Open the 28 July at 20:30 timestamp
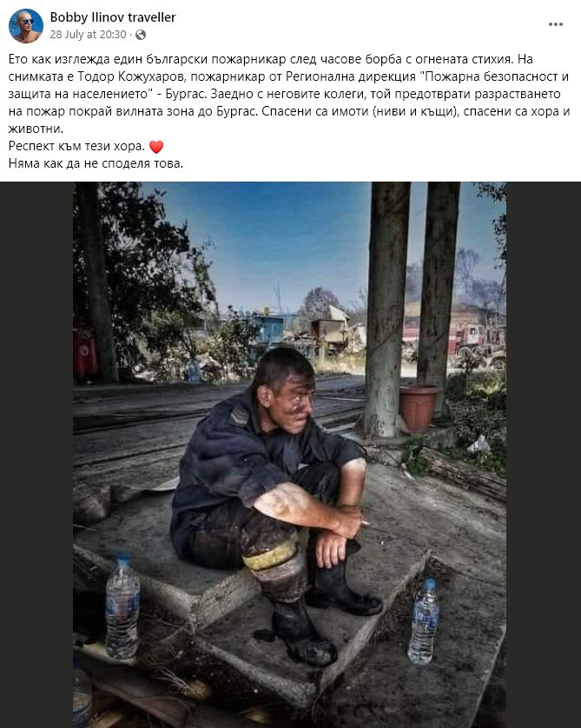Viewport: 581px width, 728px height. (89, 35)
